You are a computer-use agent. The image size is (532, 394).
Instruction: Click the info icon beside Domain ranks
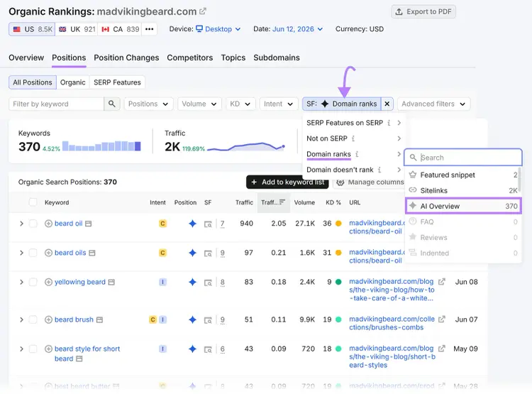click(x=357, y=154)
